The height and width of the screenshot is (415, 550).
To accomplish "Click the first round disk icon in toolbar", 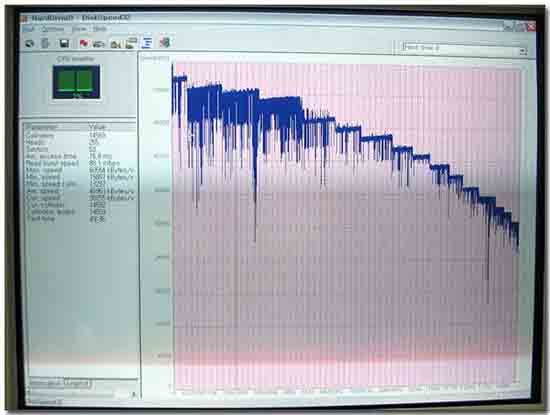I will coord(30,43).
